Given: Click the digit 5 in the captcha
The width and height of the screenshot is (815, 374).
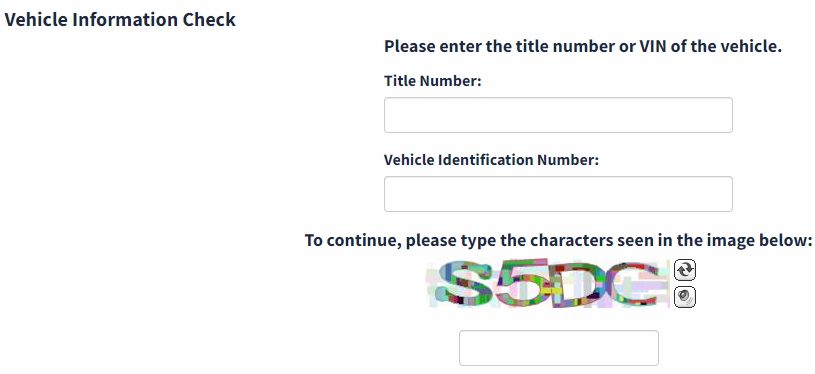Looking at the screenshot, I should (x=521, y=284).
